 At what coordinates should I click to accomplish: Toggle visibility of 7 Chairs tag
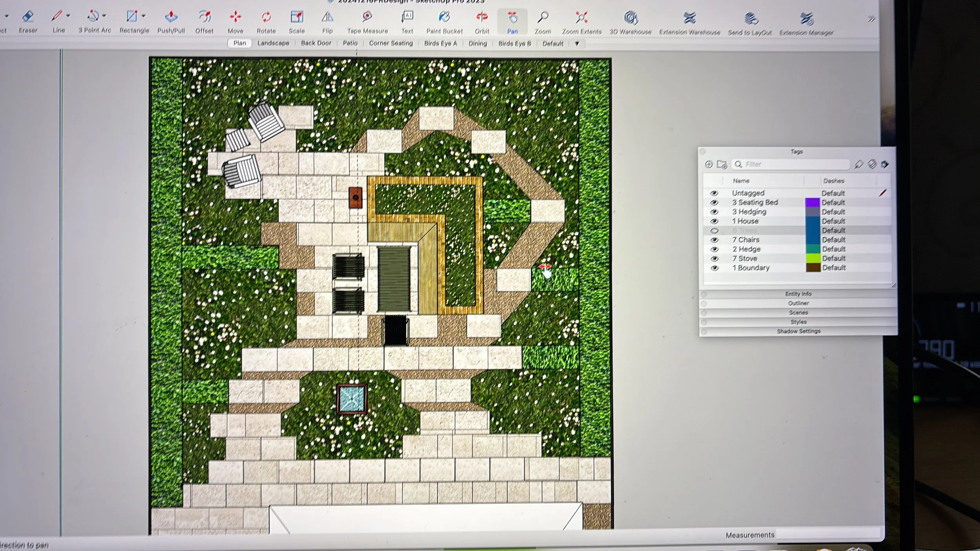[x=714, y=240]
